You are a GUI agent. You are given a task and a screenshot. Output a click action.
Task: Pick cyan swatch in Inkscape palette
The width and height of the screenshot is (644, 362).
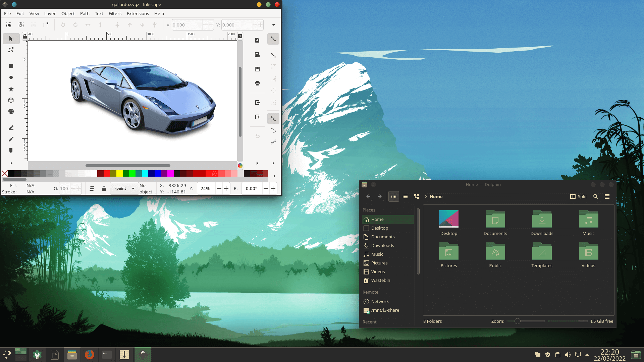(145, 173)
